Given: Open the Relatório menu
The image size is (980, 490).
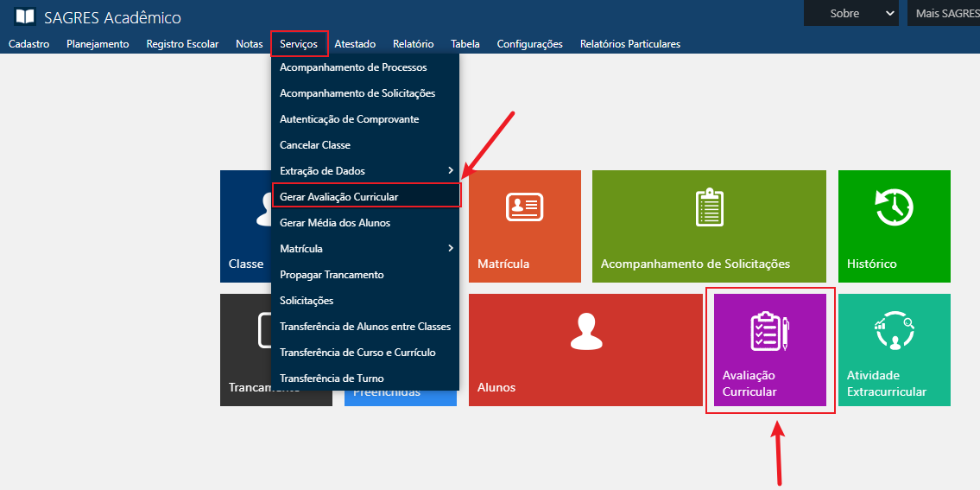Looking at the screenshot, I should point(413,44).
